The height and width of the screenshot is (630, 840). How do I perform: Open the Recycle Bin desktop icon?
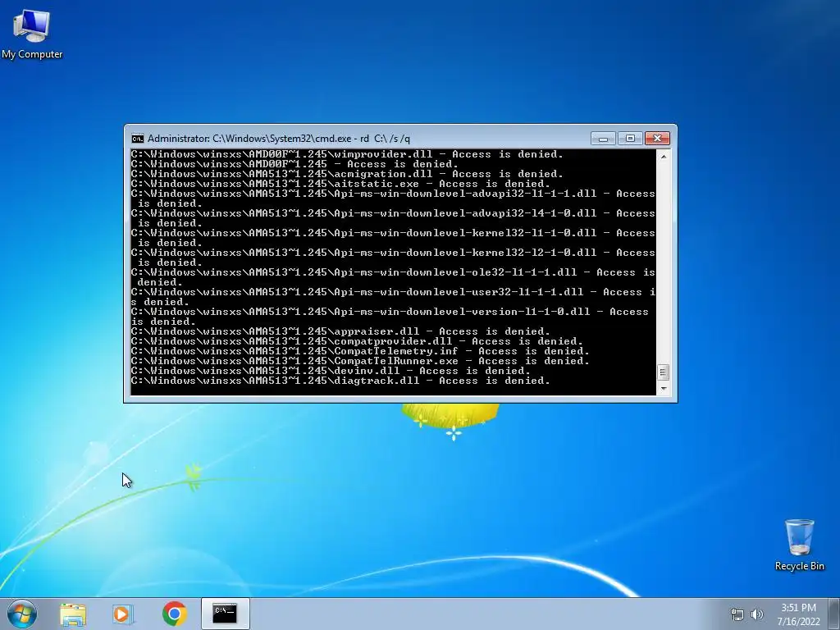point(799,545)
